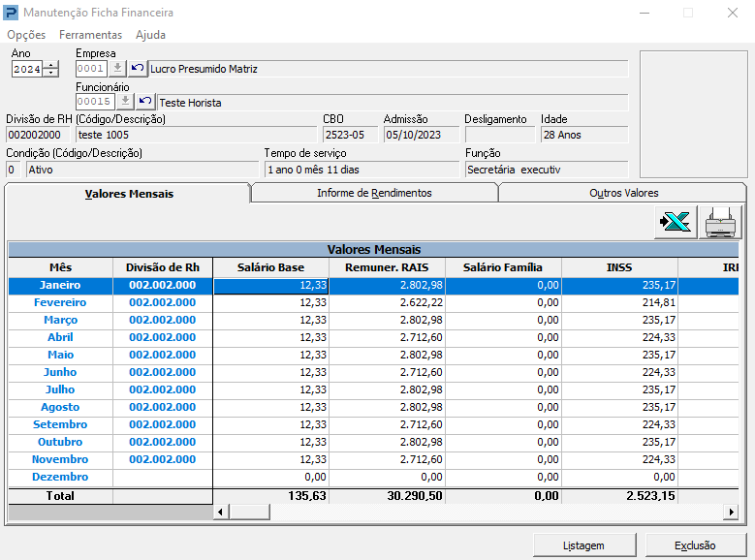Open the Ferramentas menu
The height and width of the screenshot is (560, 755).
click(x=91, y=35)
